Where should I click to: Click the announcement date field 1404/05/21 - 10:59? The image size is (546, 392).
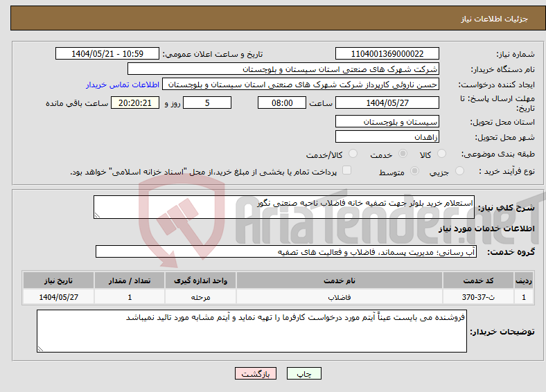click(107, 53)
